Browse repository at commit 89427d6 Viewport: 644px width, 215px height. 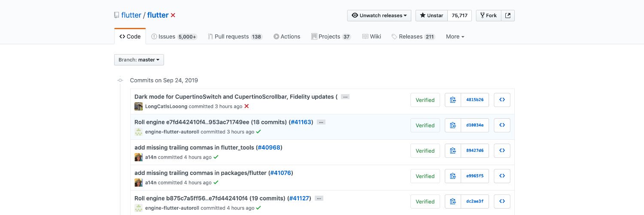point(502,150)
